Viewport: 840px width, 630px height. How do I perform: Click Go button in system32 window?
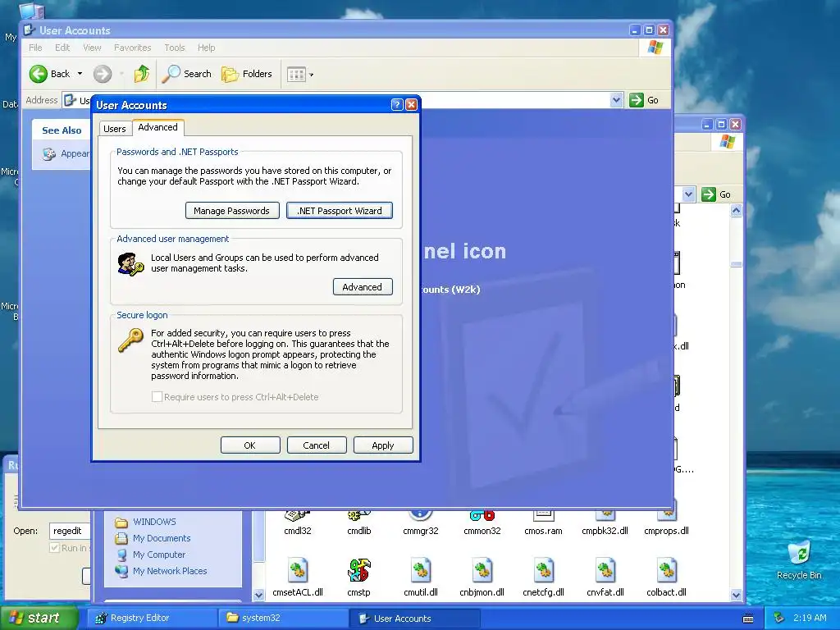click(x=717, y=194)
